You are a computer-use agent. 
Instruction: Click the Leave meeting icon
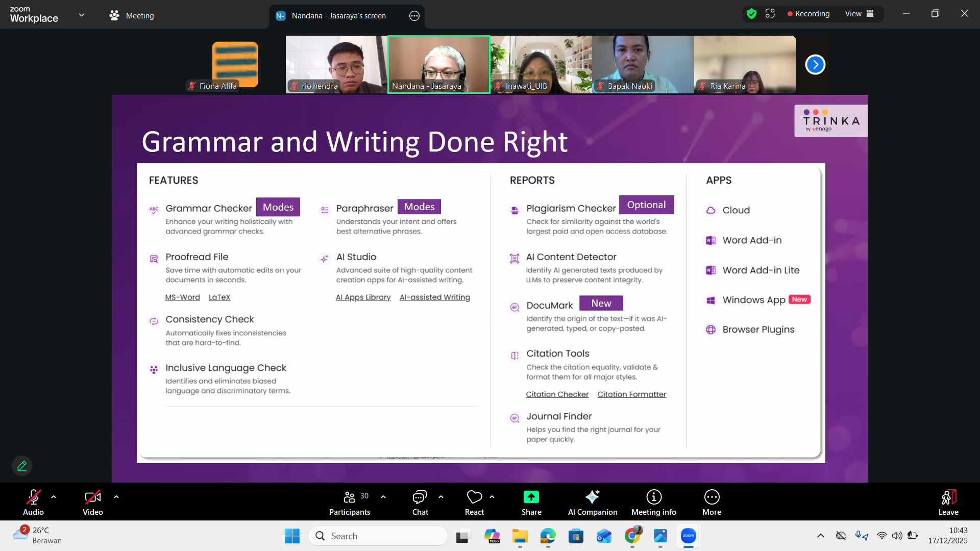coord(948,497)
